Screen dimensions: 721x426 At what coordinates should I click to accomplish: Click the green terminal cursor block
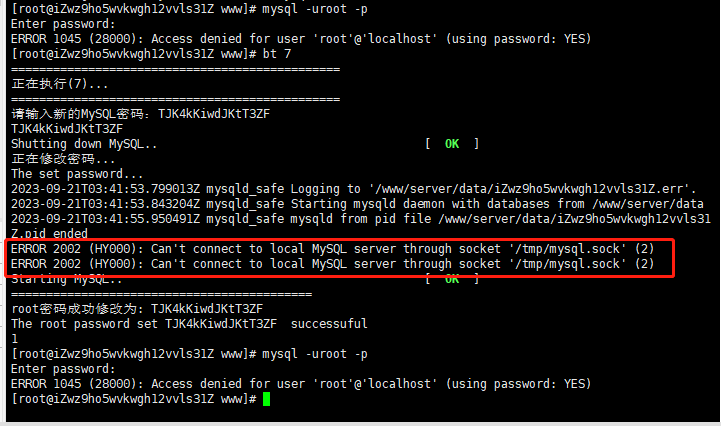(x=266, y=399)
